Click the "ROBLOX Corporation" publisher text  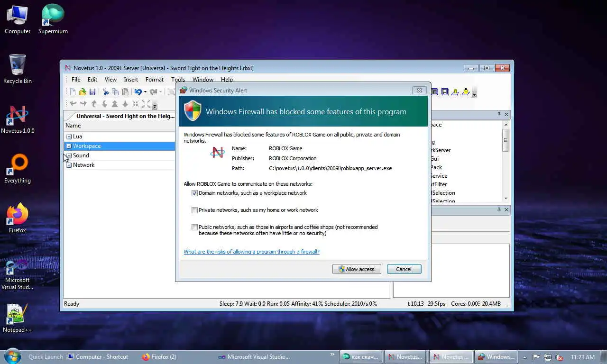(x=293, y=159)
